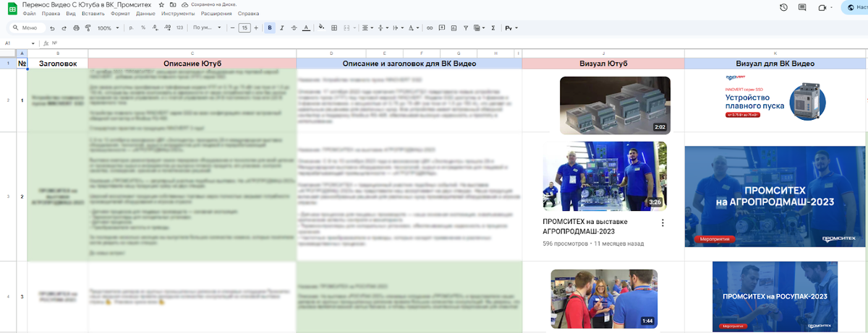Activate the paint format tool

pyautogui.click(x=88, y=28)
